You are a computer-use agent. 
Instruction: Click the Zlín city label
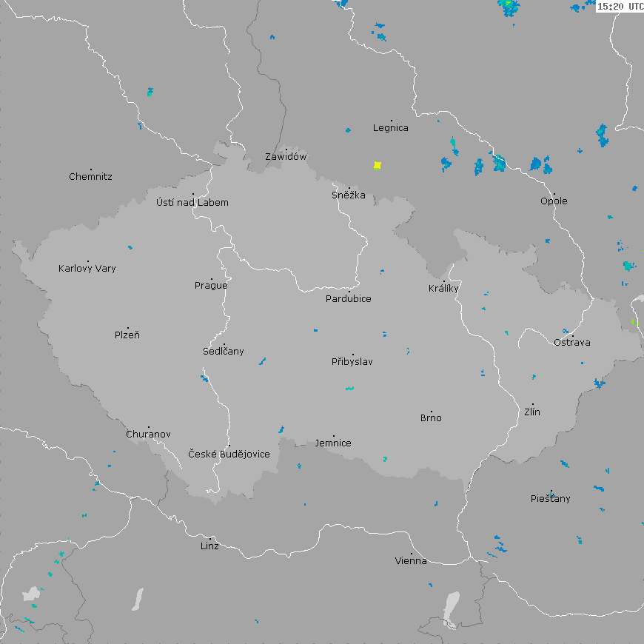pyautogui.click(x=532, y=412)
